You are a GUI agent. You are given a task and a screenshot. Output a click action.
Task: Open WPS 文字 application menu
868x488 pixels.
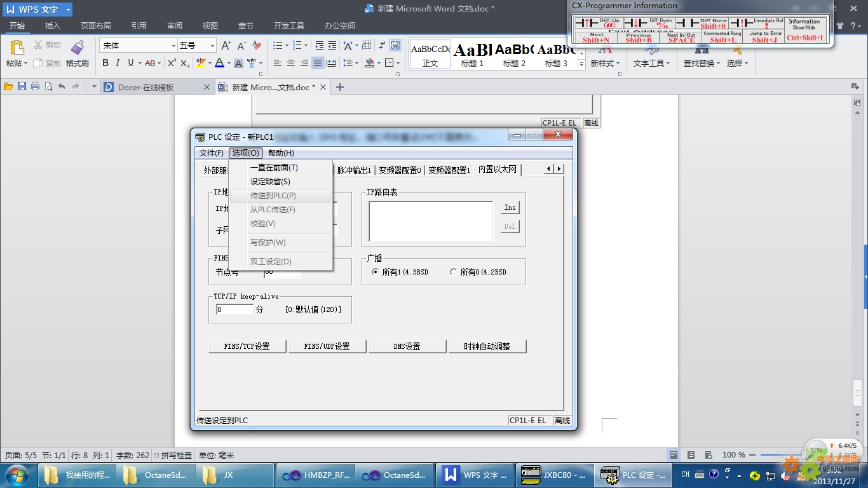click(x=37, y=10)
